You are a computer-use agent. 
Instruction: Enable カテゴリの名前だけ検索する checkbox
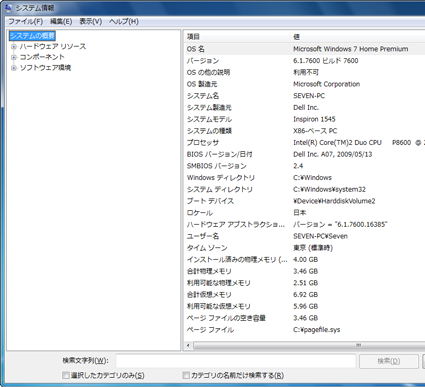(x=186, y=375)
